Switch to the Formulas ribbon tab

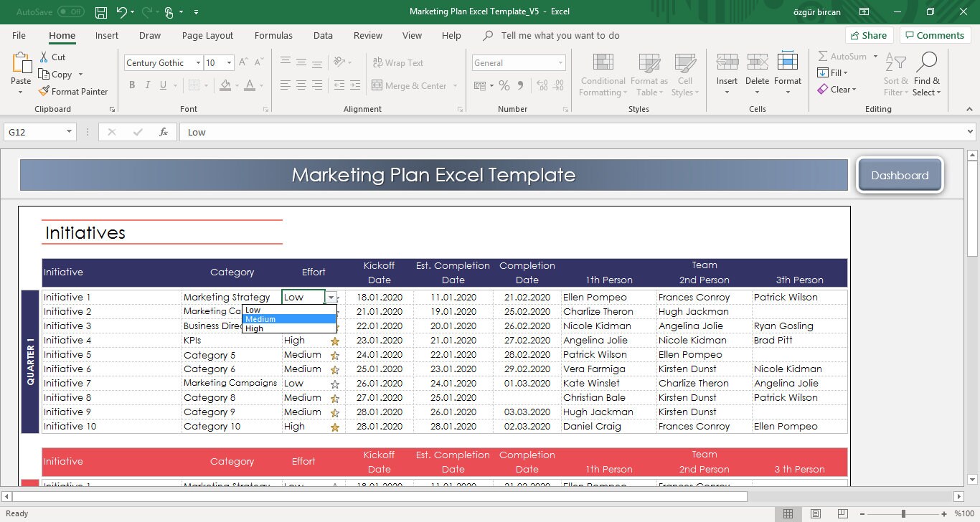pyautogui.click(x=273, y=35)
